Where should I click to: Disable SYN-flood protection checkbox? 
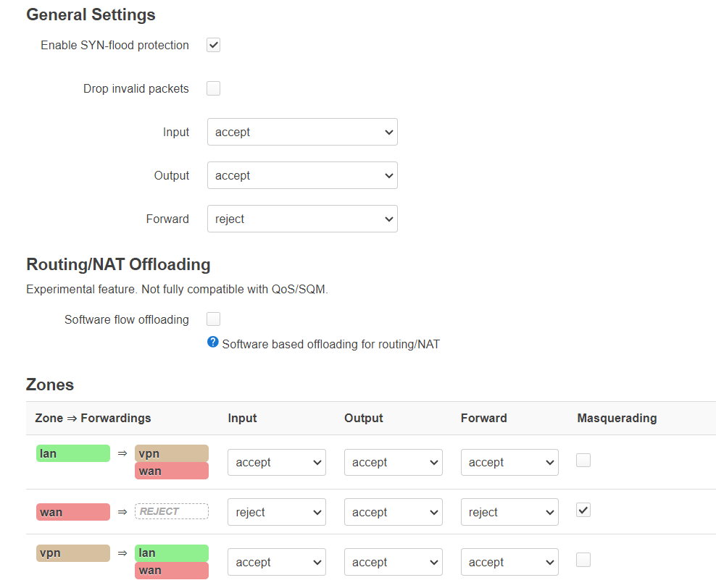point(213,45)
